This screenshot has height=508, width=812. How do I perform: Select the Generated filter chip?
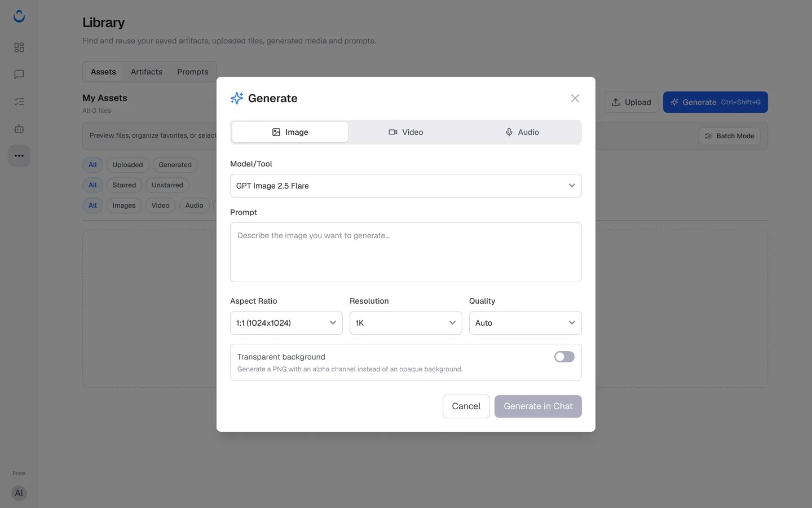175,165
